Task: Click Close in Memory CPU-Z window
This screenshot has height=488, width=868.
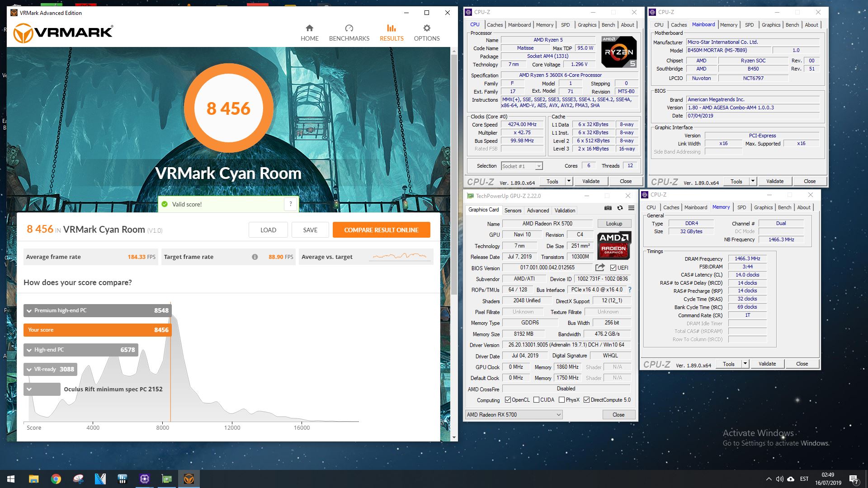Action: pyautogui.click(x=802, y=364)
